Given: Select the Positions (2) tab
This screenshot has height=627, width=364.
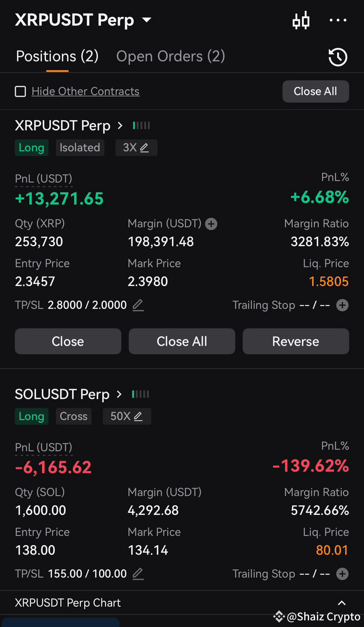Looking at the screenshot, I should pos(57,56).
